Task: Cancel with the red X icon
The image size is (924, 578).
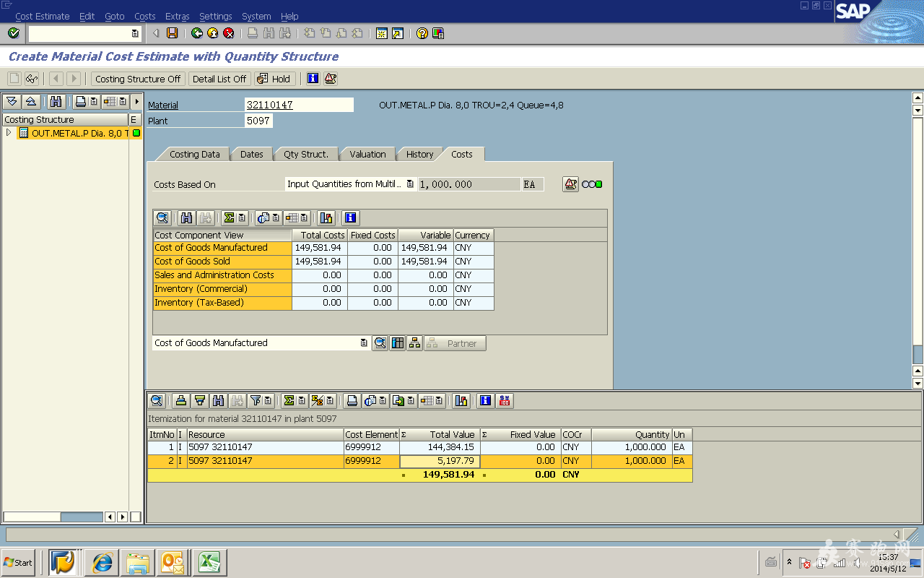Action: 229,33
